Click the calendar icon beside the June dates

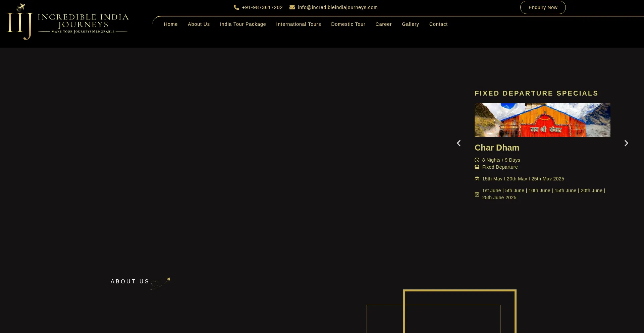(x=477, y=194)
